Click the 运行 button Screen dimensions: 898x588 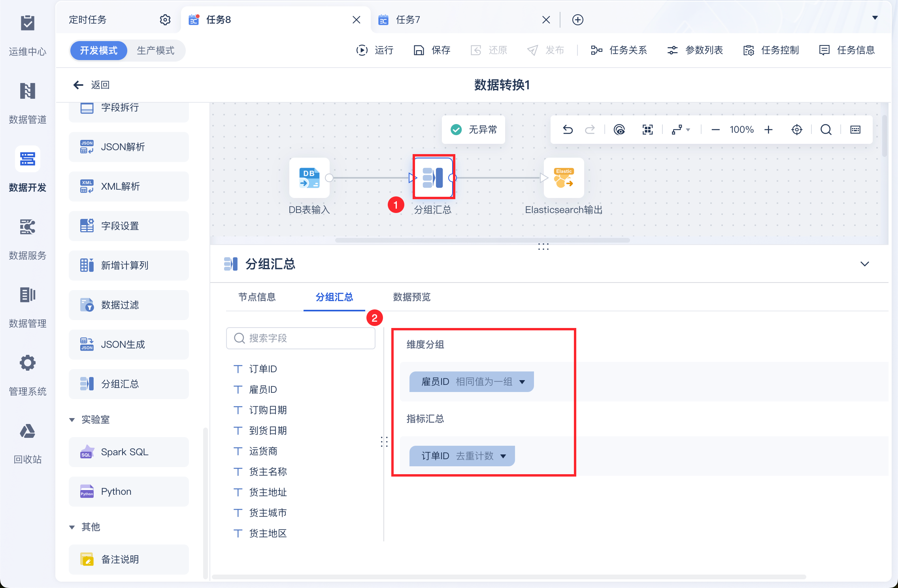(375, 50)
